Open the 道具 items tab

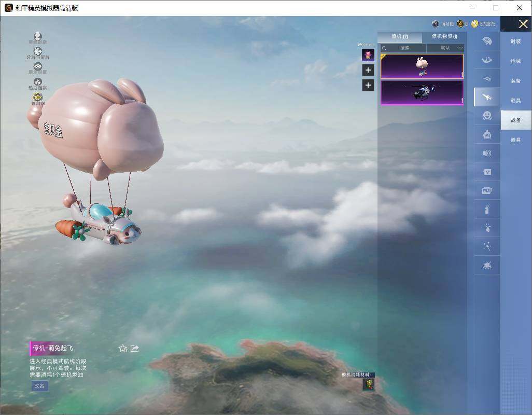(x=516, y=140)
